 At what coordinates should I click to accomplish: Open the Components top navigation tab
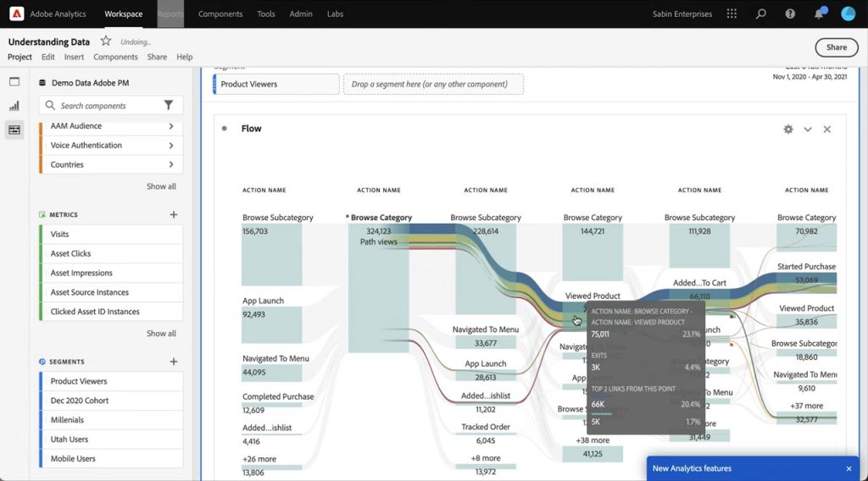tap(220, 14)
